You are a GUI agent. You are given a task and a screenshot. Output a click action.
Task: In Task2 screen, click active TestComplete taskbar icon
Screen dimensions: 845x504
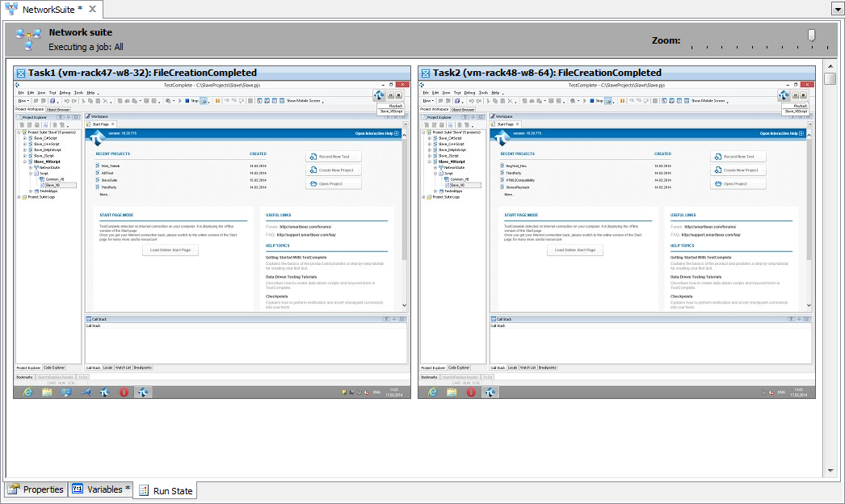[490, 393]
